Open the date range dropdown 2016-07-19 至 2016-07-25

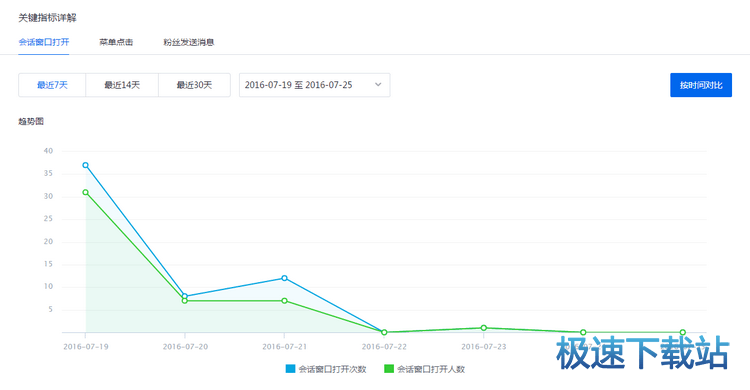(315, 85)
